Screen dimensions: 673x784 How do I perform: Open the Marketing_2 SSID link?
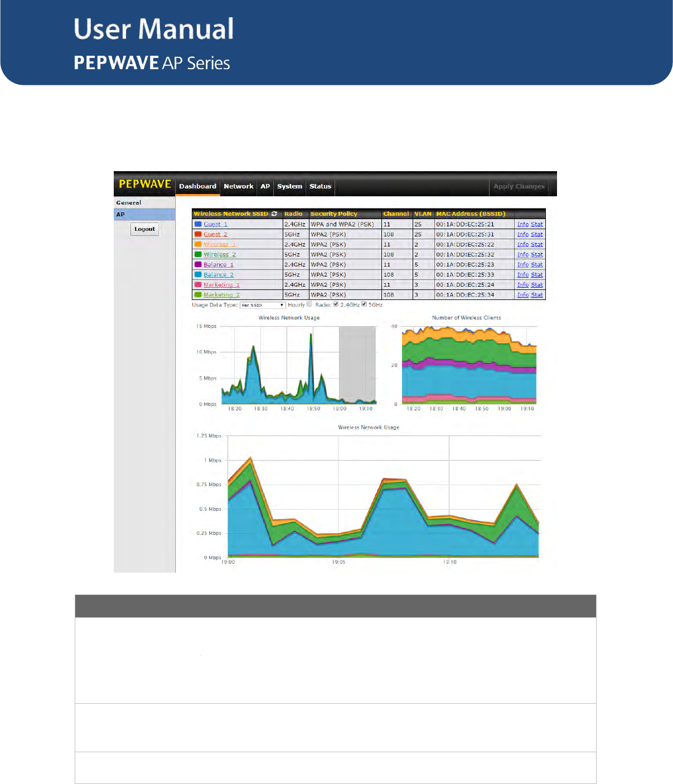[221, 294]
